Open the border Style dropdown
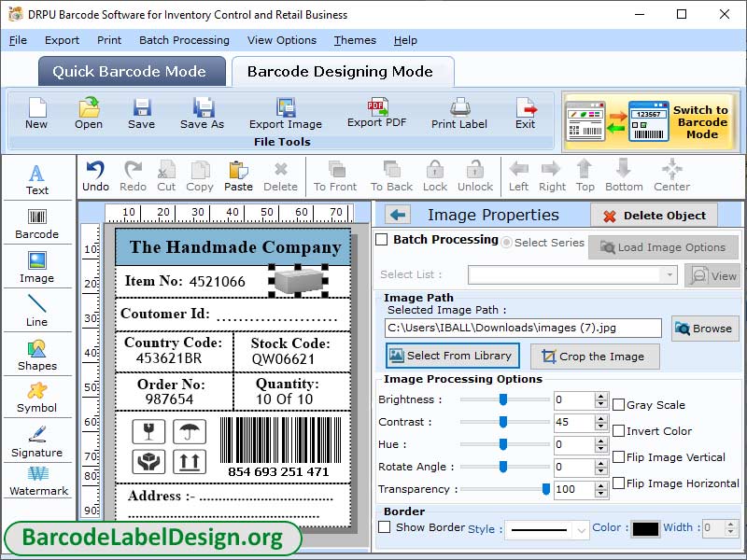This screenshot has height=560, width=747. tap(545, 528)
